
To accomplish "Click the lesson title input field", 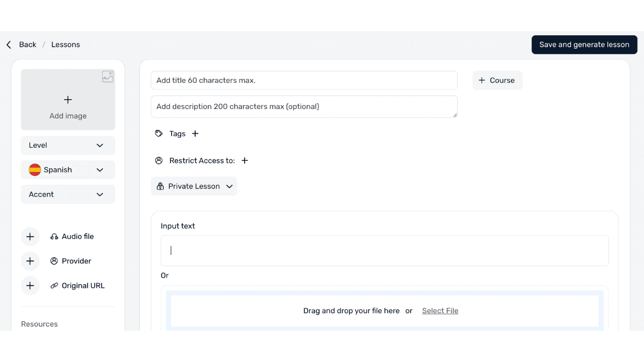I will tap(304, 80).
